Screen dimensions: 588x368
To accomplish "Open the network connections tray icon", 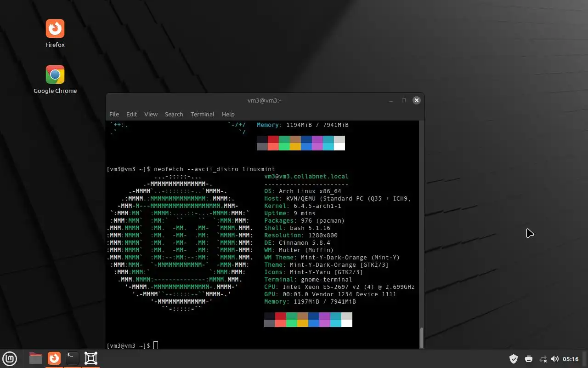I will pyautogui.click(x=543, y=359).
